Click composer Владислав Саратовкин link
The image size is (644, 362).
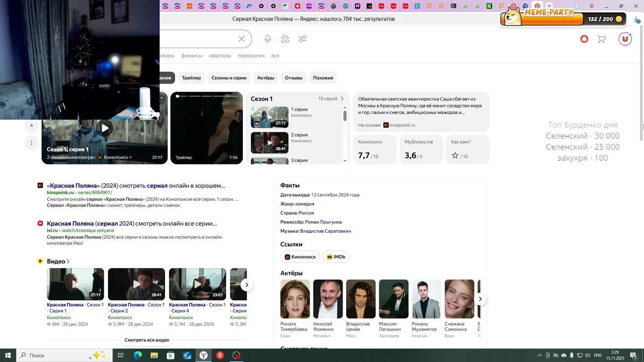pos(326,231)
